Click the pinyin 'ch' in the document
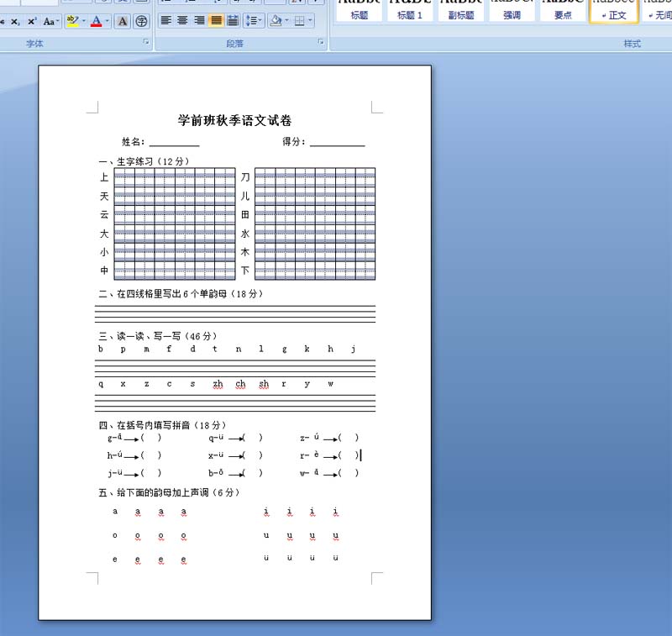The height and width of the screenshot is (636, 672). click(240, 384)
